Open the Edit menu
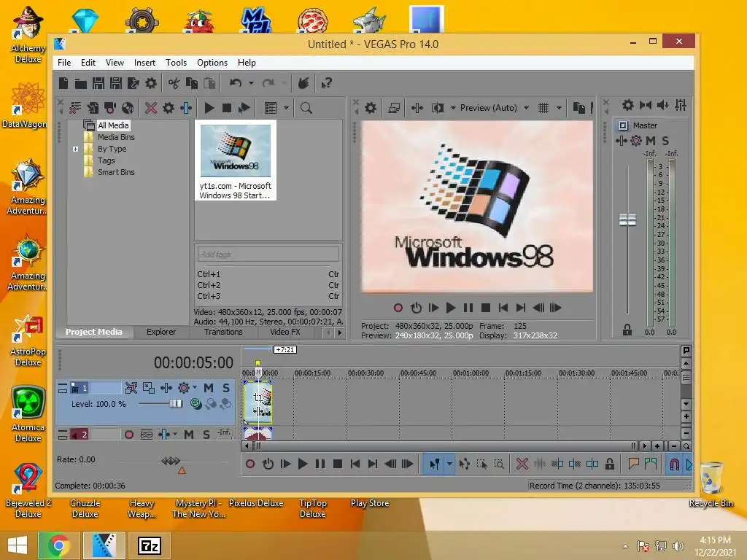This screenshot has width=747, height=560. (88, 63)
